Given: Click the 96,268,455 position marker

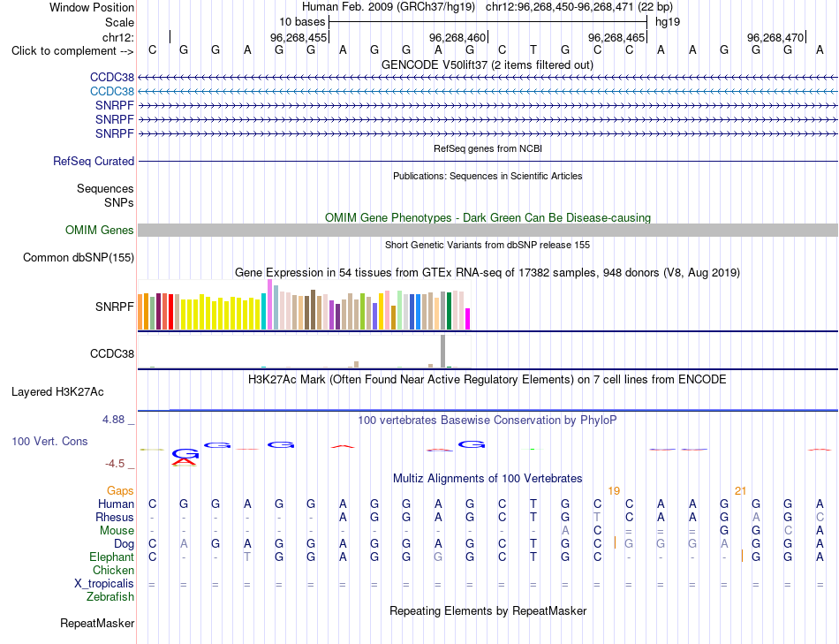Looking at the screenshot, I should tap(298, 37).
